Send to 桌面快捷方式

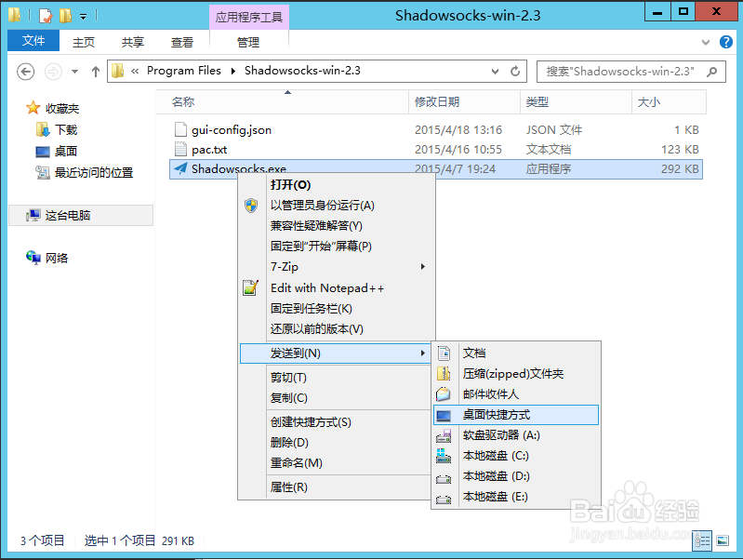(516, 415)
